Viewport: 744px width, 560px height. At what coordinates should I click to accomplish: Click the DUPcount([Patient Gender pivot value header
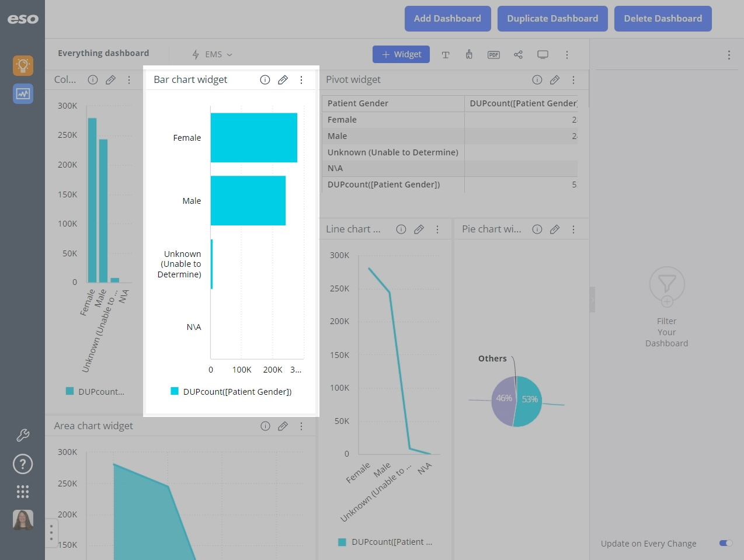click(x=521, y=103)
